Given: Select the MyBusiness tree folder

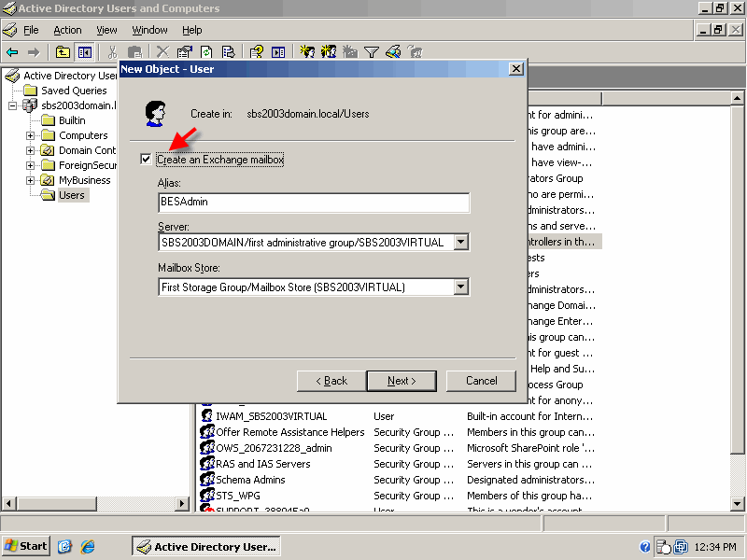Looking at the screenshot, I should (x=84, y=180).
